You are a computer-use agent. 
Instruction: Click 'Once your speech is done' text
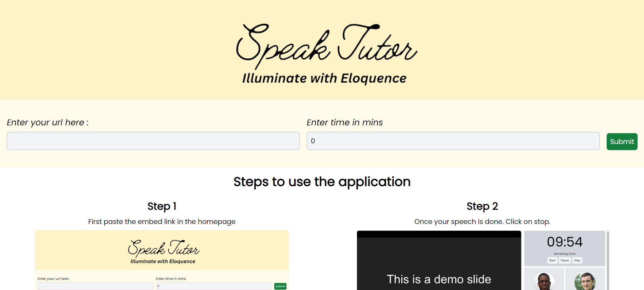click(459, 222)
